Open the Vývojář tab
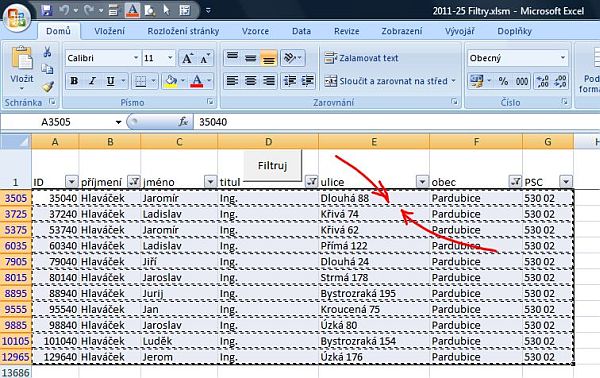 460,31
